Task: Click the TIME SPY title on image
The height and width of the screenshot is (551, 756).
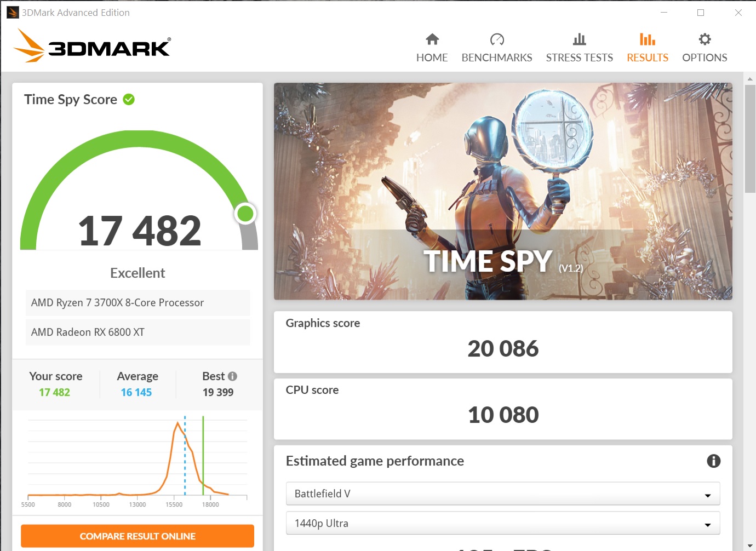Action: (488, 261)
